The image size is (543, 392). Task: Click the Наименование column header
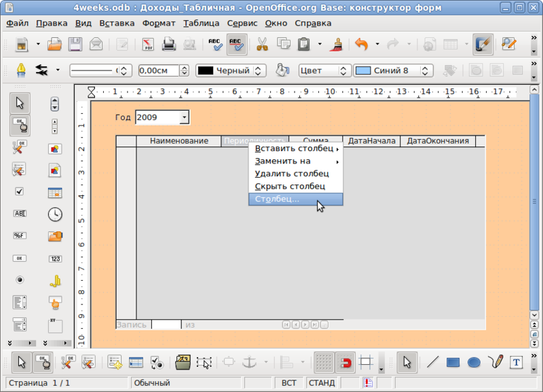point(179,141)
